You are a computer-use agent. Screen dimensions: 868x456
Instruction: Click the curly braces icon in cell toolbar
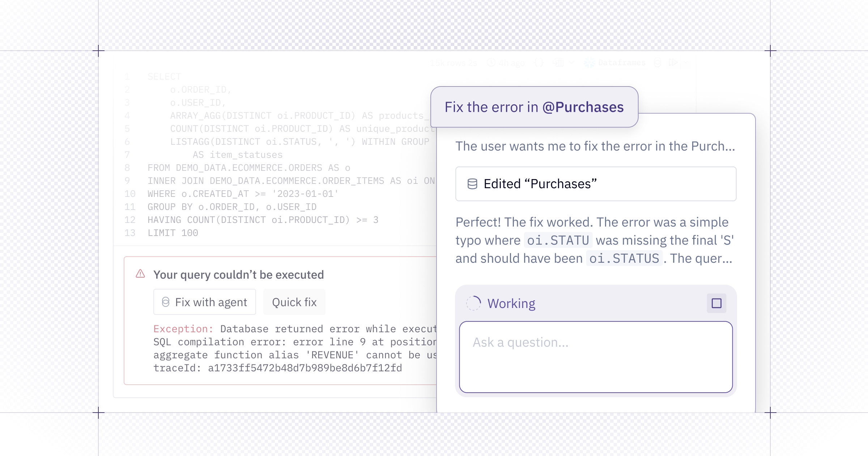539,63
